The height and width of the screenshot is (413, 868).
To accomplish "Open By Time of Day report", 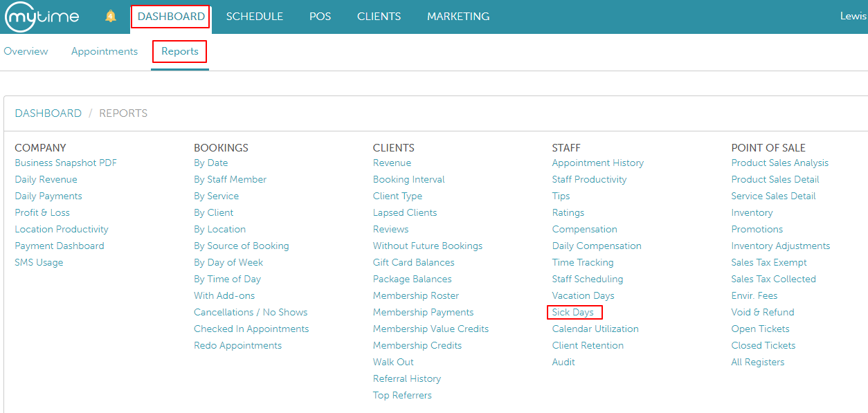I will coord(227,279).
